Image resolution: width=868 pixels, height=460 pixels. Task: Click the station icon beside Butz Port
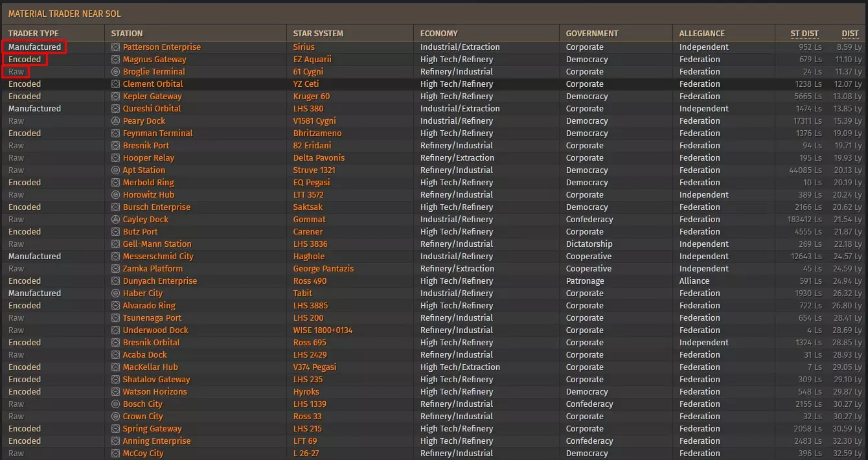click(x=115, y=232)
